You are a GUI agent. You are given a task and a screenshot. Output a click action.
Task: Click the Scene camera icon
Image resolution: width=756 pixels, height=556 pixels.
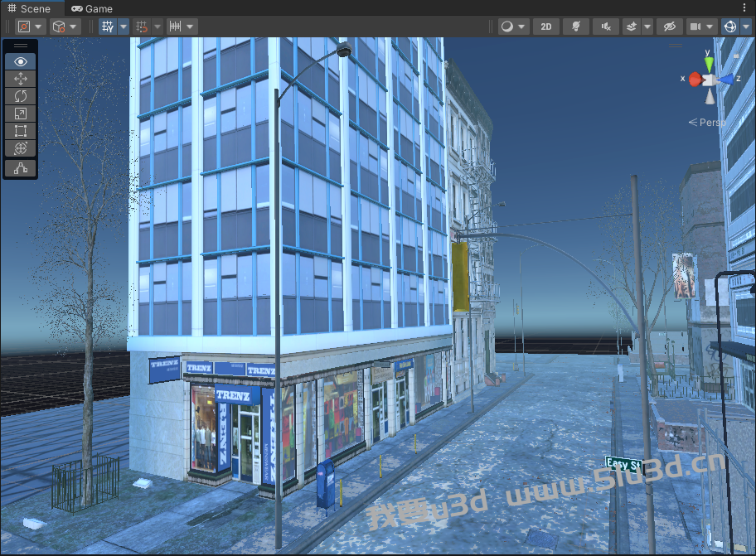click(695, 27)
